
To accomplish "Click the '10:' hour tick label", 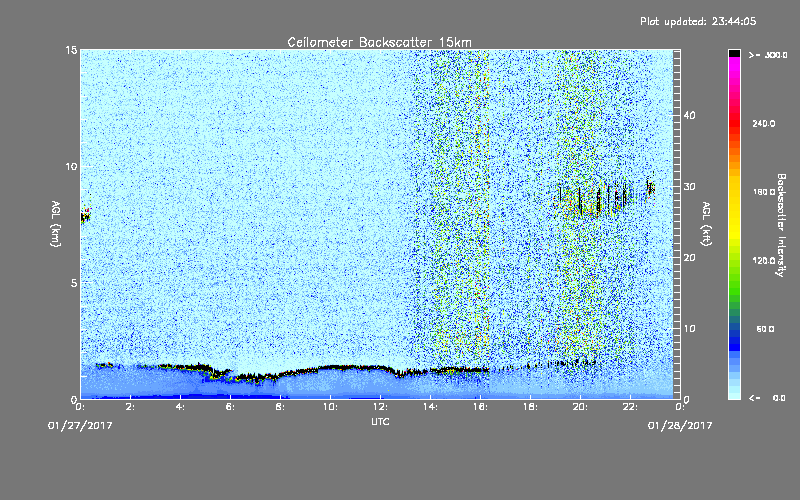I will click(x=330, y=407).
